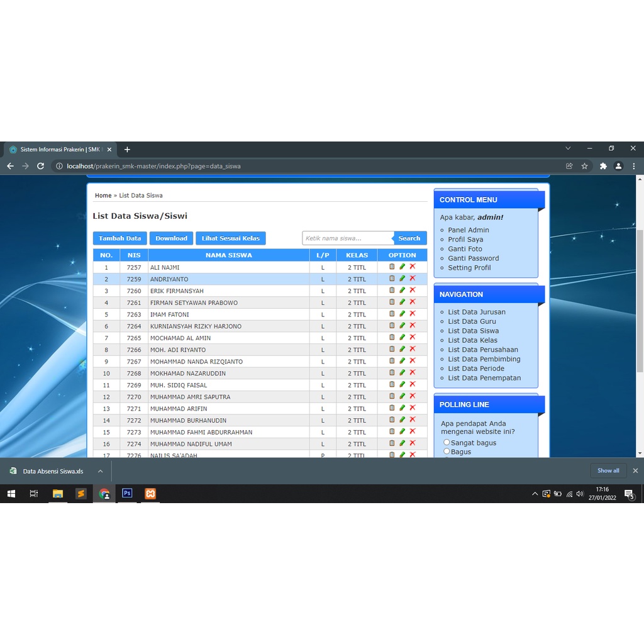Click Show all in the downloads bar
644x644 pixels.
[608, 470]
